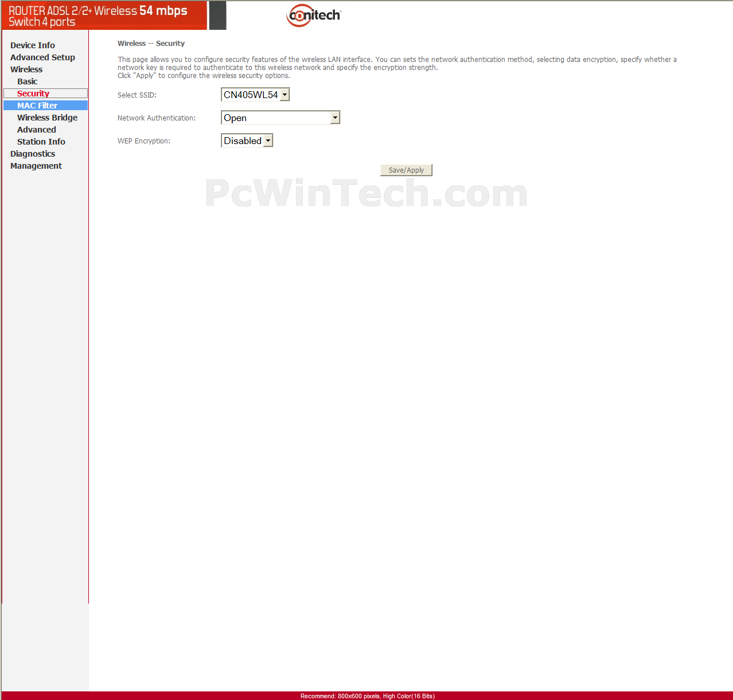Select the Security sidebar entry

33,94
